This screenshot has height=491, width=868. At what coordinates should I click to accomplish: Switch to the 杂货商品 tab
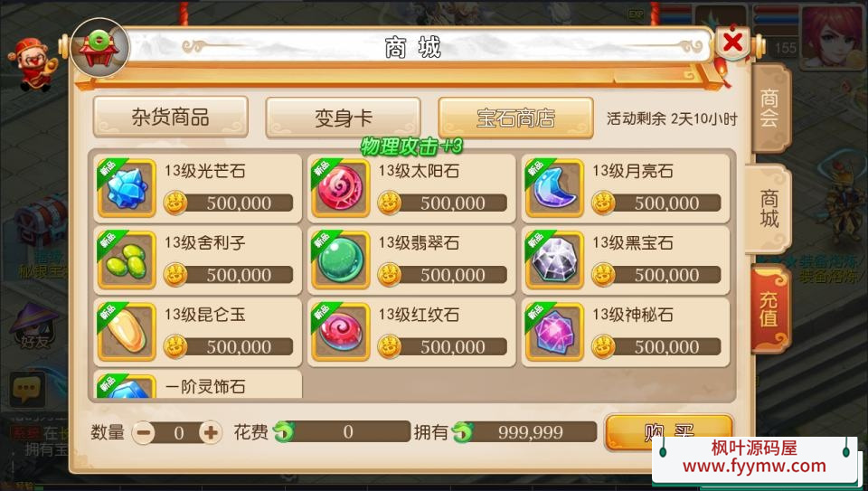[x=171, y=118]
